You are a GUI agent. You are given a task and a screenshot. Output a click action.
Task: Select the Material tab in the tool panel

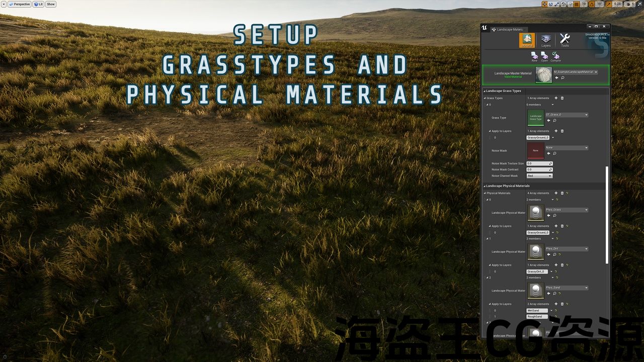point(527,40)
